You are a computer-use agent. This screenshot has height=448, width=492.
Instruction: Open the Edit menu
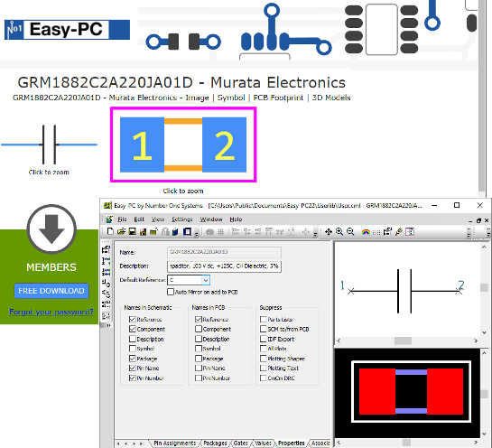pyautogui.click(x=139, y=219)
